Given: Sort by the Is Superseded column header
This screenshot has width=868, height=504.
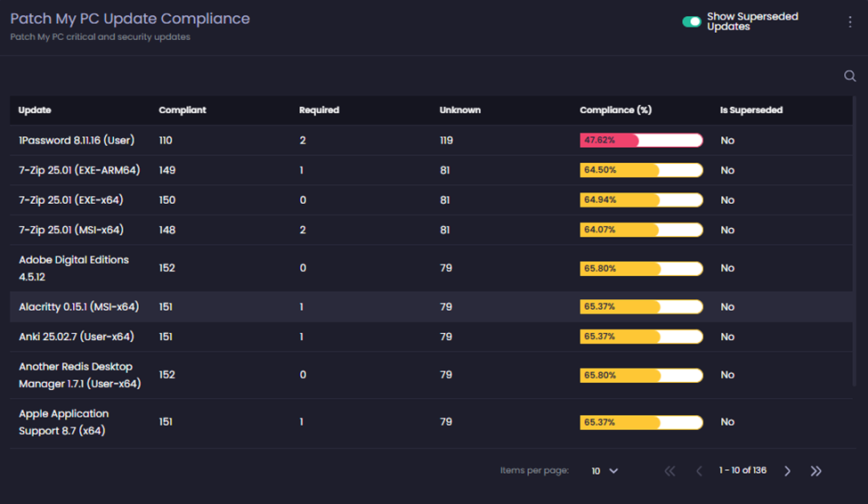Looking at the screenshot, I should pyautogui.click(x=751, y=110).
